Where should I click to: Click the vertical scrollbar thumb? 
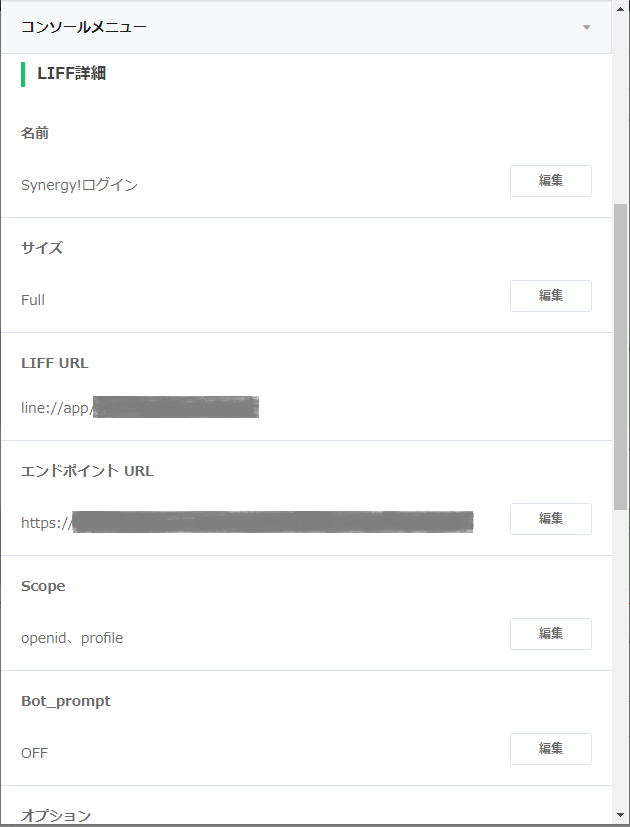(x=620, y=355)
